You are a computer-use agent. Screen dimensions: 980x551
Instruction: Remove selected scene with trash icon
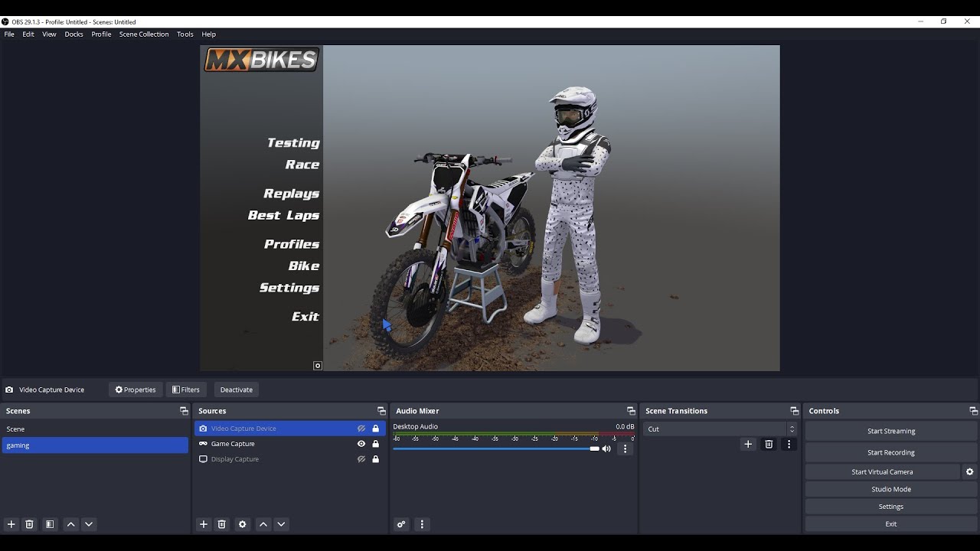pos(30,524)
